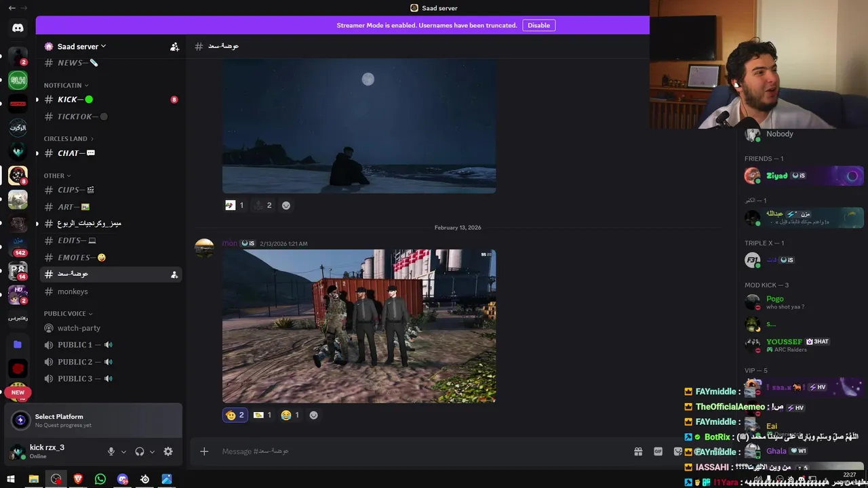
Task: Deafen with the headphones button
Action: tap(140, 451)
